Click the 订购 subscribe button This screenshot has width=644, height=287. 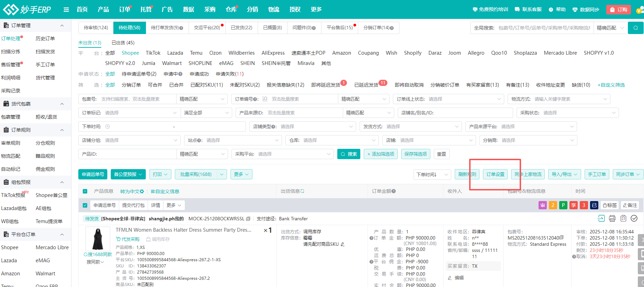coord(619,10)
